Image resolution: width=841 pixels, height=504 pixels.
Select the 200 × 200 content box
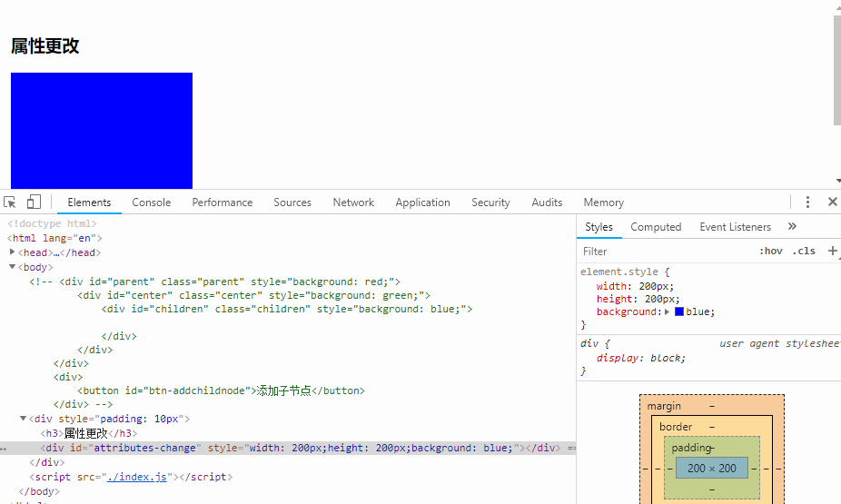(x=711, y=468)
